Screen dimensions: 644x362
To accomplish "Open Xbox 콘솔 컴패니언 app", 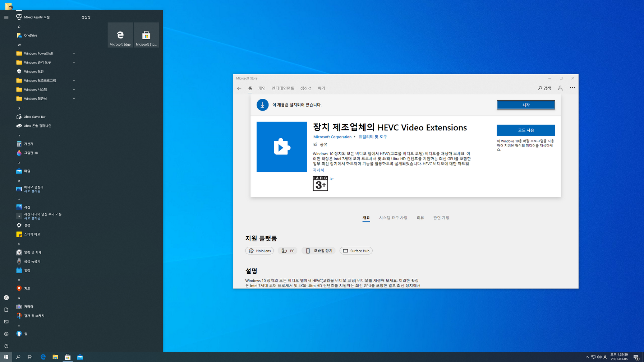I will (x=46, y=126).
